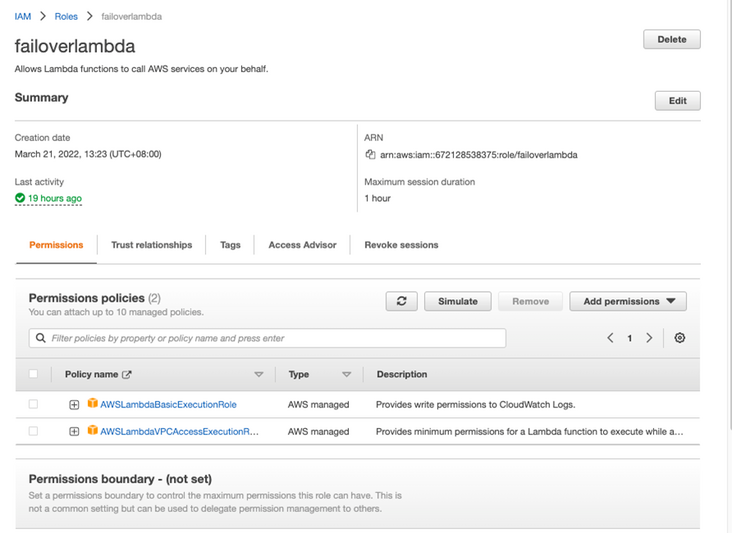
Task: Click the 'AWS managed' type for AWSLambdaVPCAccessExecutionRole
Action: 318,432
